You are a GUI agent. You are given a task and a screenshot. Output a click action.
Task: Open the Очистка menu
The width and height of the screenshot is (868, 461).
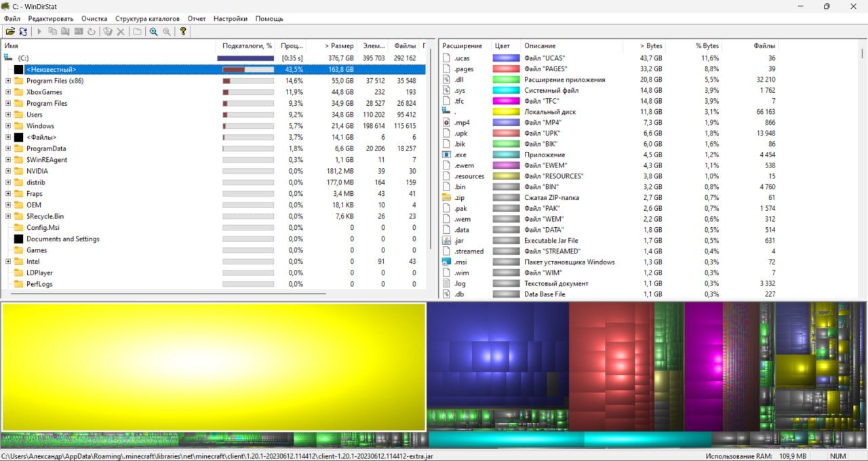click(94, 18)
